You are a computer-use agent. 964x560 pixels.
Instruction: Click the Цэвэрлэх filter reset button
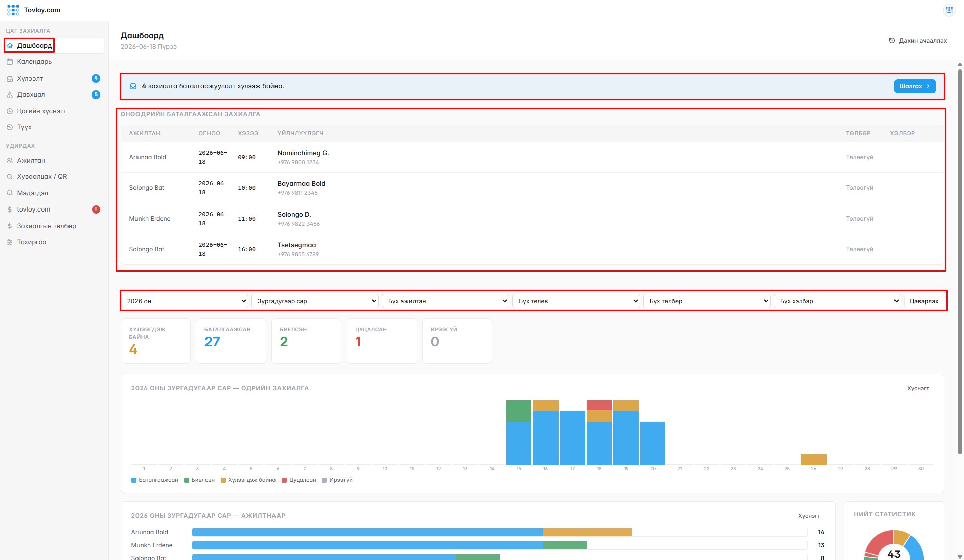[x=924, y=301]
